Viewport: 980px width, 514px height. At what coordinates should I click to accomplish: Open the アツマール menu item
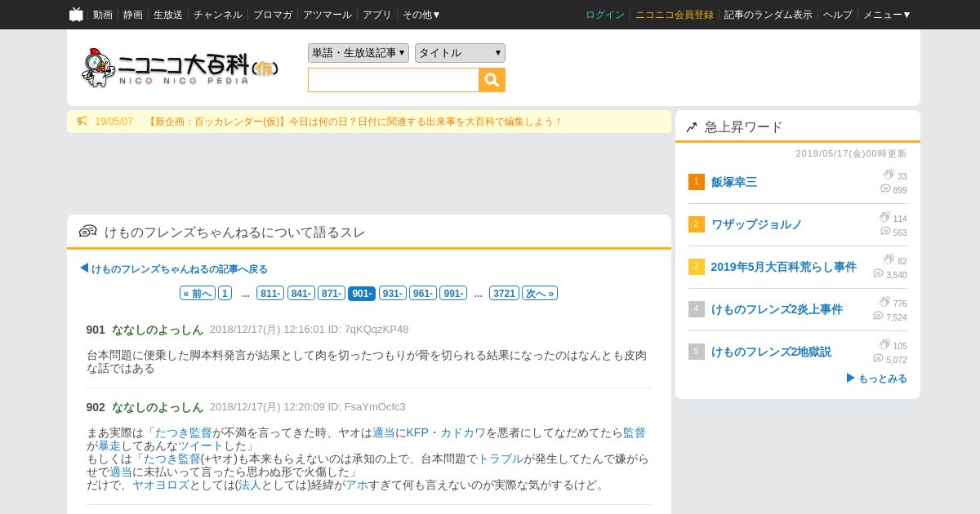327,15
